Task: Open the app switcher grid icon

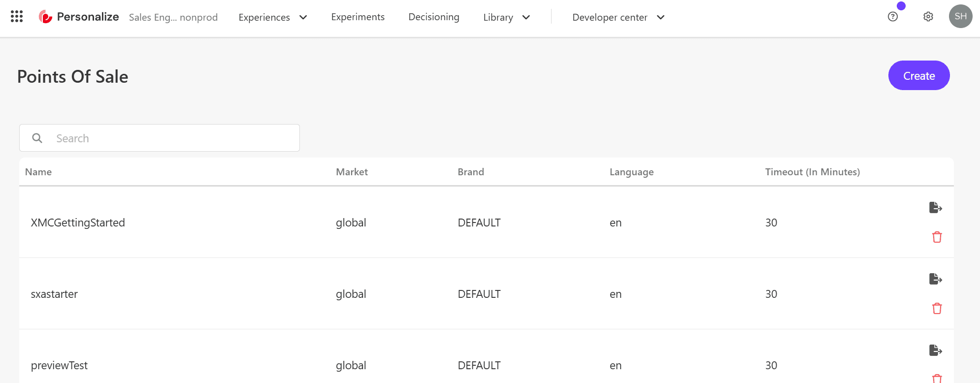Action: (x=17, y=17)
